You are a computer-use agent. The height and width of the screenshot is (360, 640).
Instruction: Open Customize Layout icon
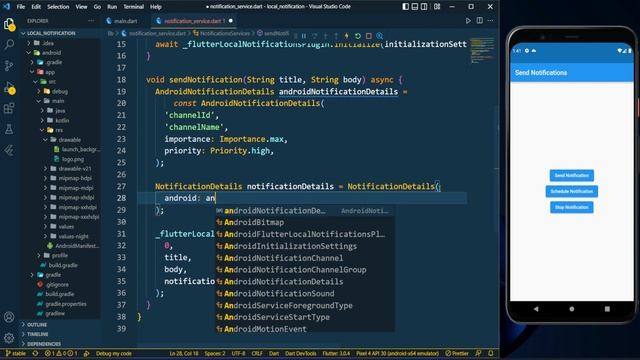[437, 7]
